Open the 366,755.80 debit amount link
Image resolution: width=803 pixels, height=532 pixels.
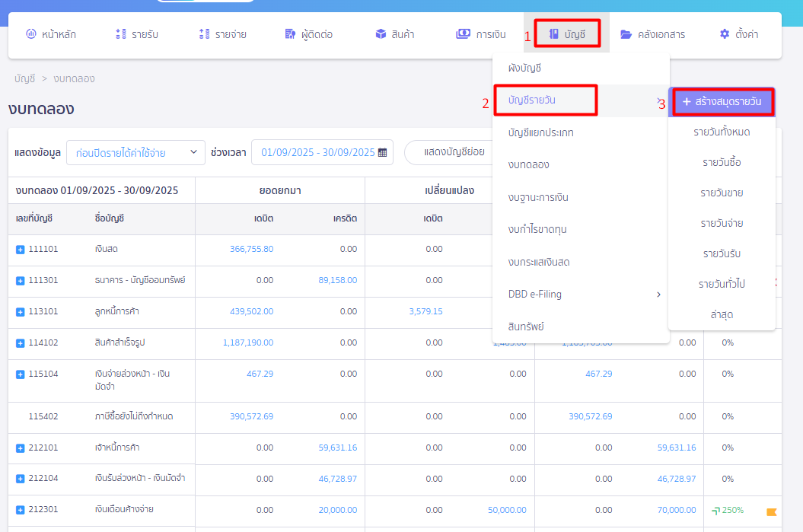(x=251, y=249)
